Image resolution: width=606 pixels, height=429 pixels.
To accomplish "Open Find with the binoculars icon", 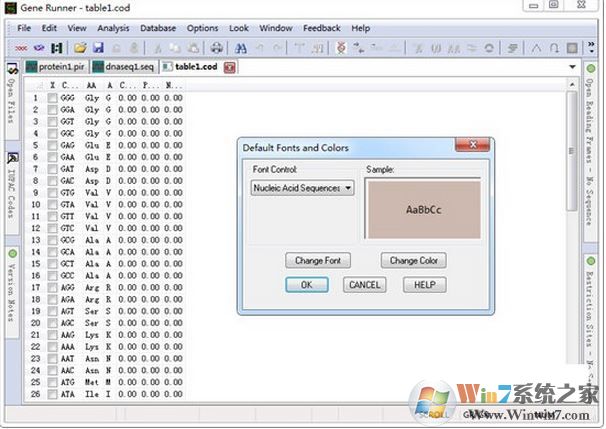I will 241,48.
